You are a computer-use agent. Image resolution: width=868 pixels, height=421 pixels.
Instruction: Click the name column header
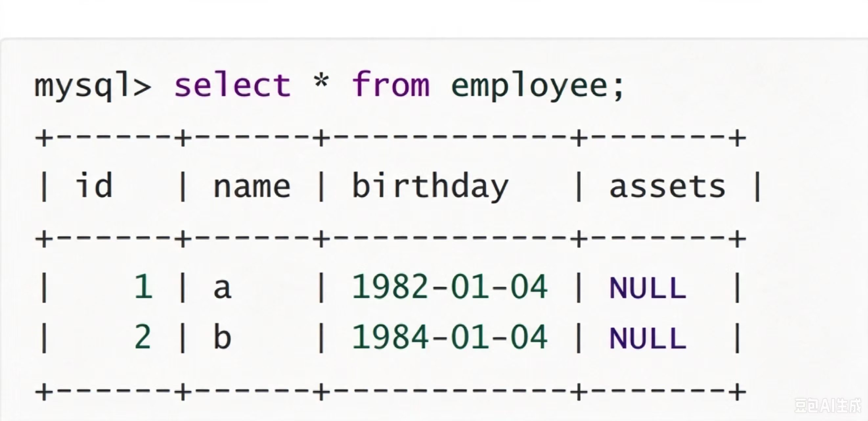coord(252,187)
